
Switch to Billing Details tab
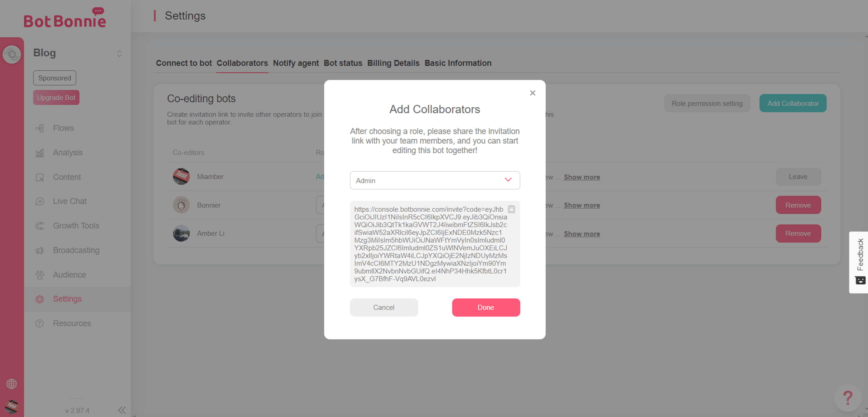click(x=393, y=63)
